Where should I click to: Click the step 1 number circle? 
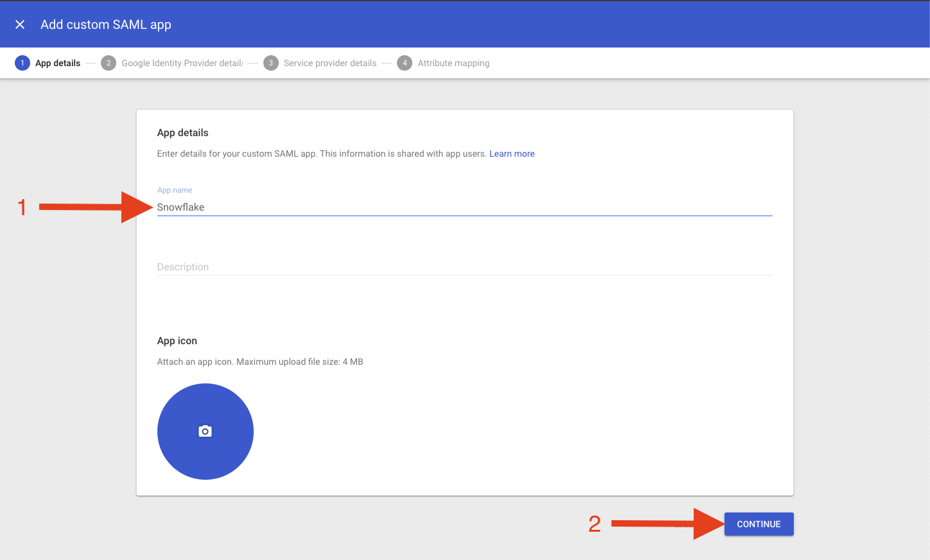pyautogui.click(x=22, y=63)
